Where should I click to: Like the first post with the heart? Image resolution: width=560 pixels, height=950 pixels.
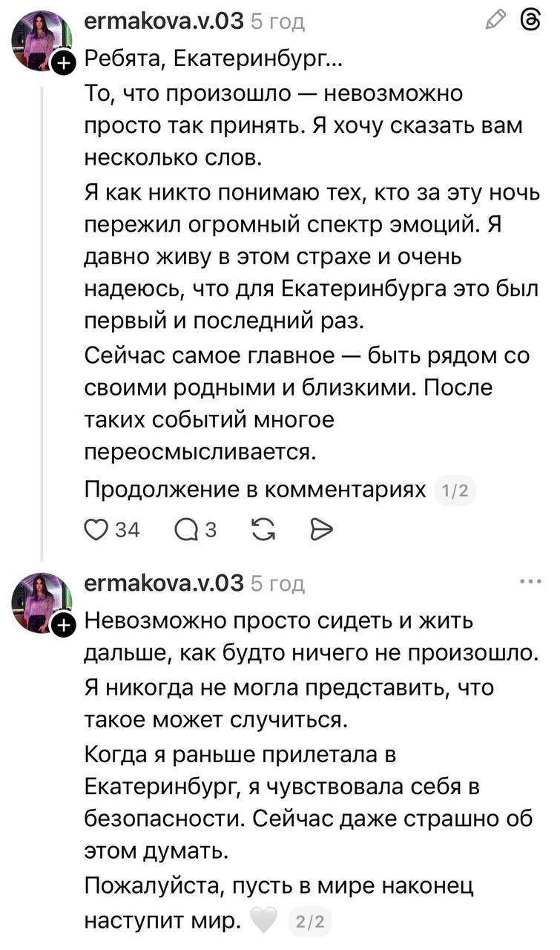pos(96,529)
